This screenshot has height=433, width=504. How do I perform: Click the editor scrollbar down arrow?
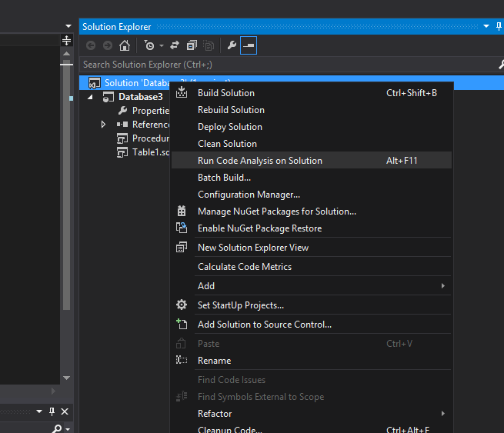(x=66, y=378)
